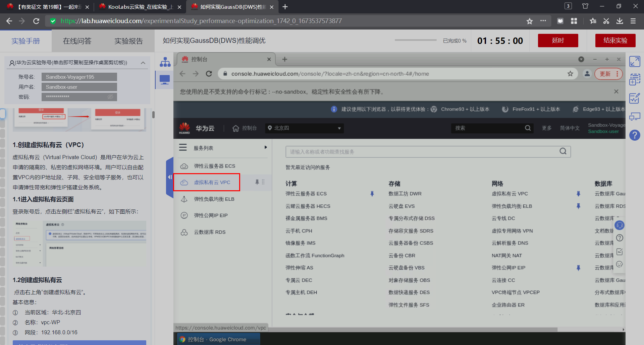Screen dimensions: 644x345
Task: Click the 控制台 - Google Chrome taskbar item
Action: tap(218, 339)
